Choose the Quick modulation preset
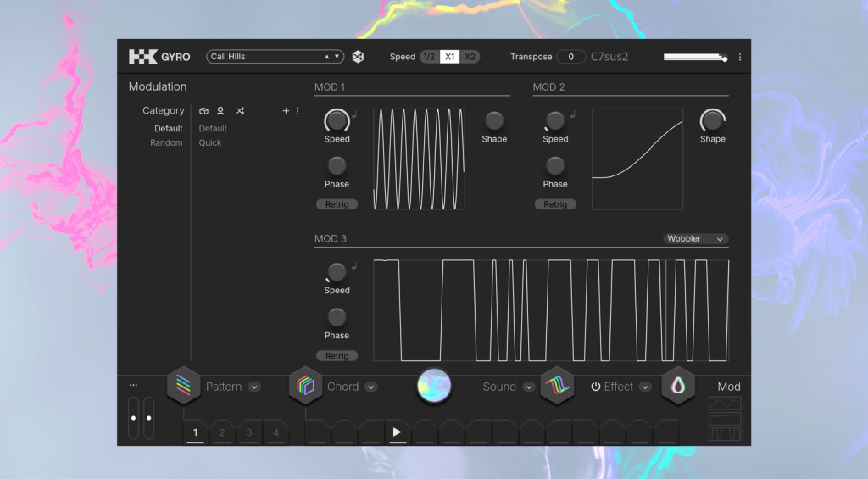This screenshot has width=868, height=479. click(x=210, y=143)
